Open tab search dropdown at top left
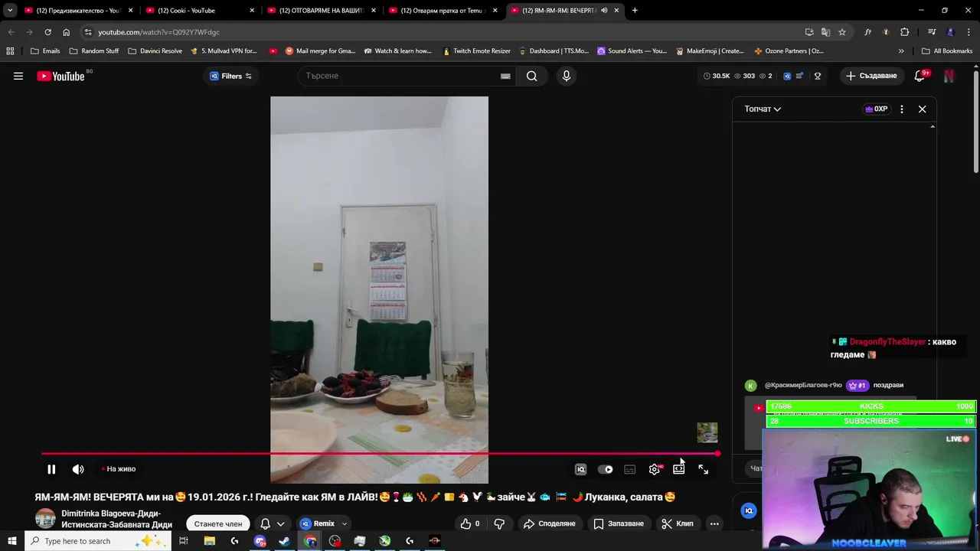This screenshot has width=980, height=551. coord(10,11)
